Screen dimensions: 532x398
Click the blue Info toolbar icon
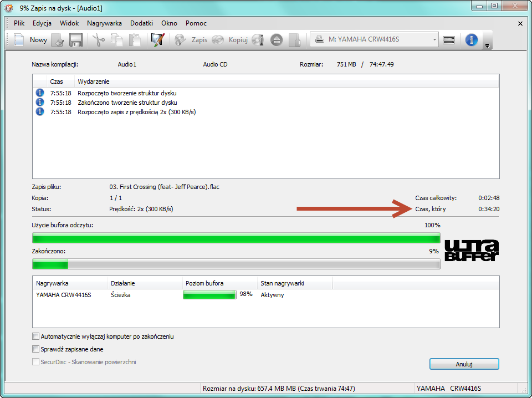(471, 40)
